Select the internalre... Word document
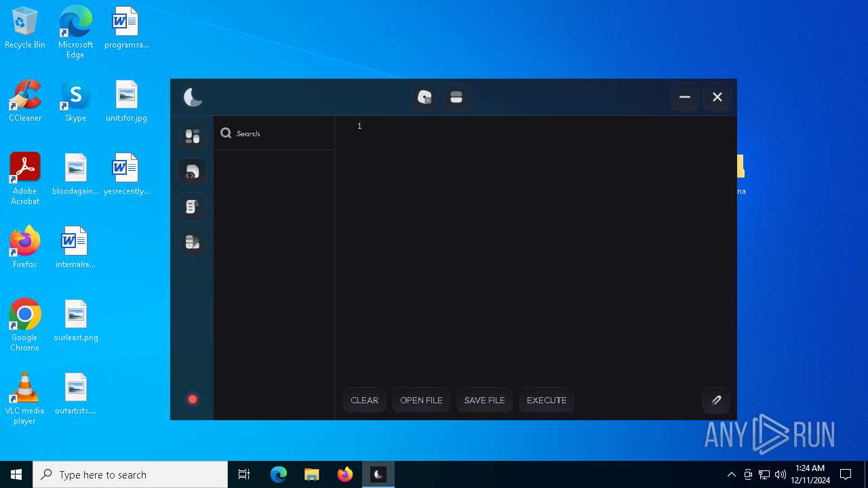This screenshot has width=868, height=488. [75, 247]
